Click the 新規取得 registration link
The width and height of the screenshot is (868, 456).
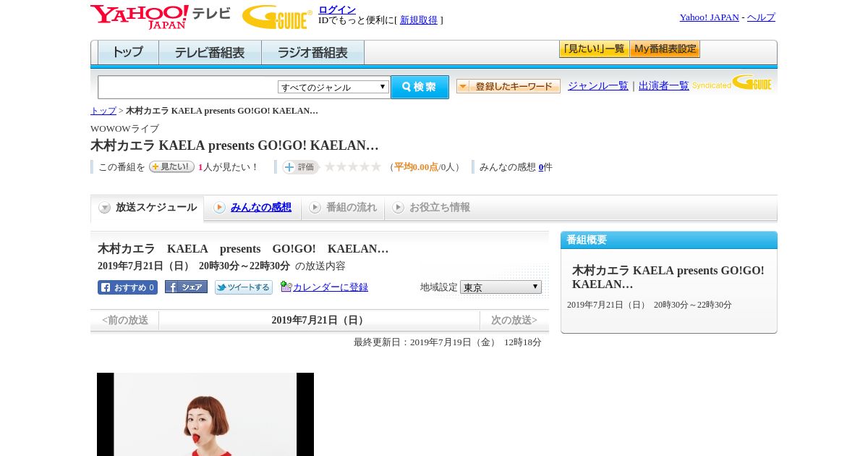[x=419, y=20]
